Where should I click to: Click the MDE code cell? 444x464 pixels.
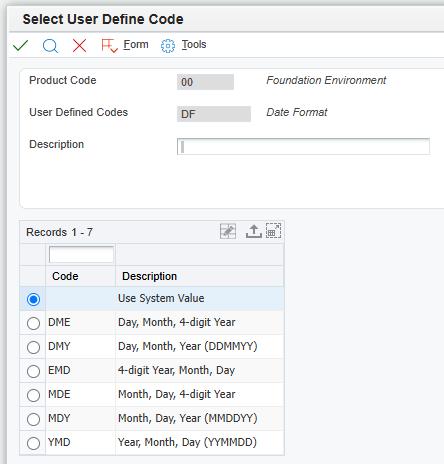coord(80,395)
